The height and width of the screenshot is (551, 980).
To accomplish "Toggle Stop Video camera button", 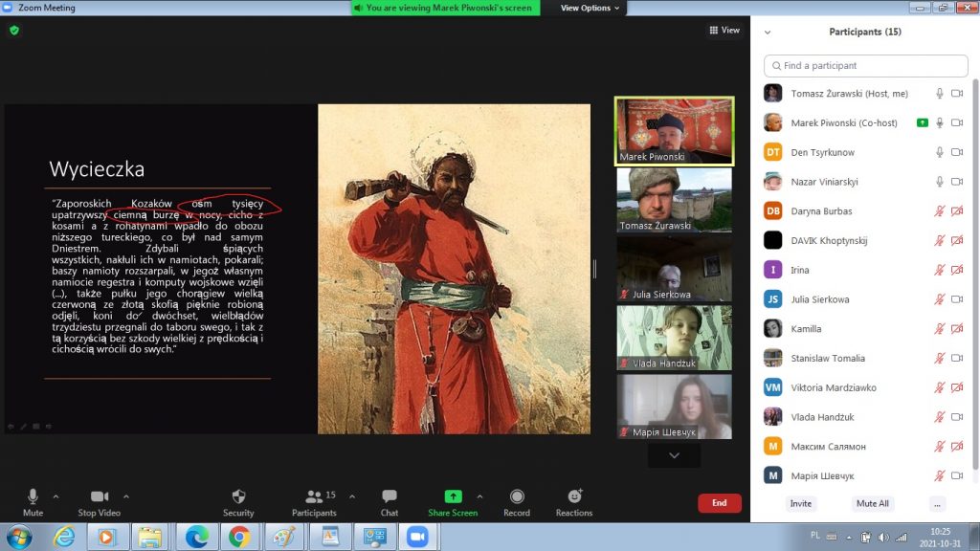I will click(99, 497).
